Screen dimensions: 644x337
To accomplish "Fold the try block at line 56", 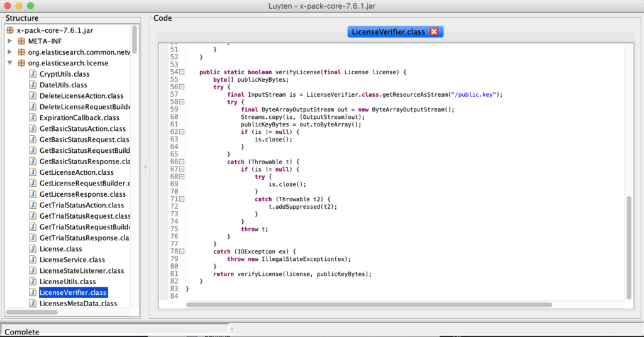I will pos(182,87).
